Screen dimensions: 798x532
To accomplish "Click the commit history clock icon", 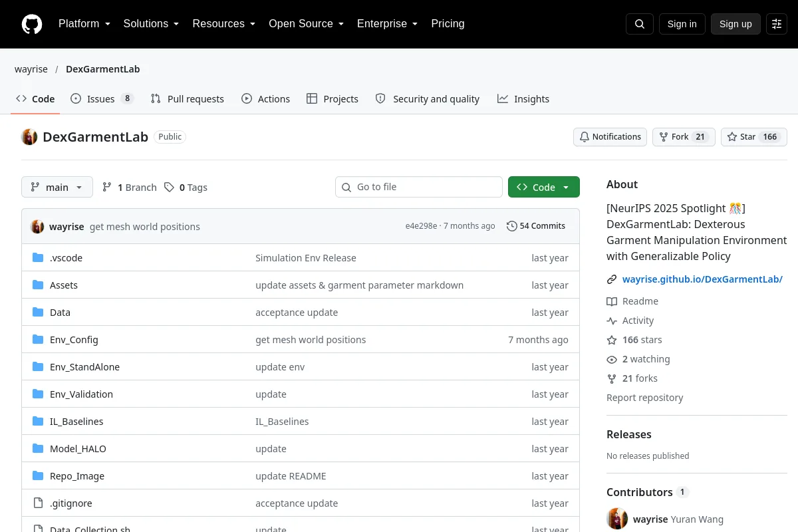I will point(511,226).
